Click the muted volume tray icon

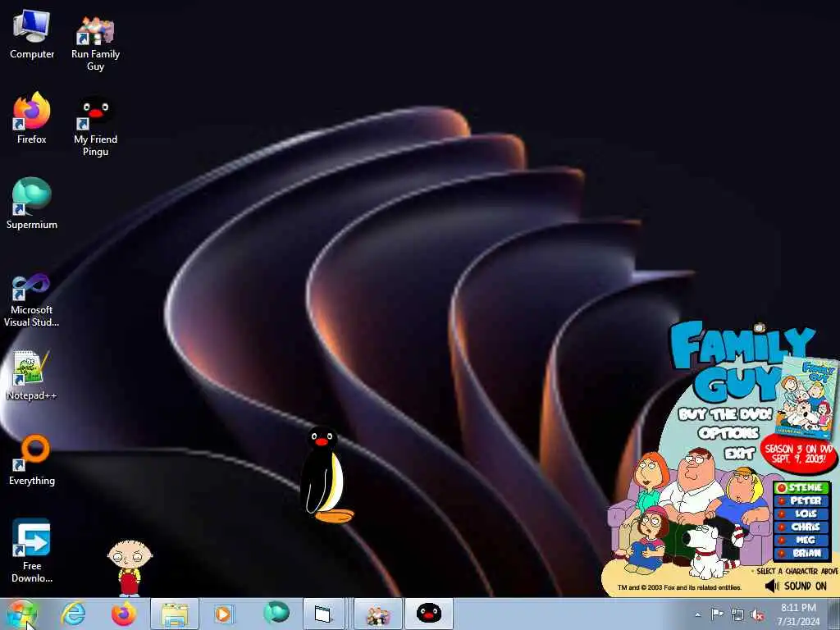pos(757,615)
